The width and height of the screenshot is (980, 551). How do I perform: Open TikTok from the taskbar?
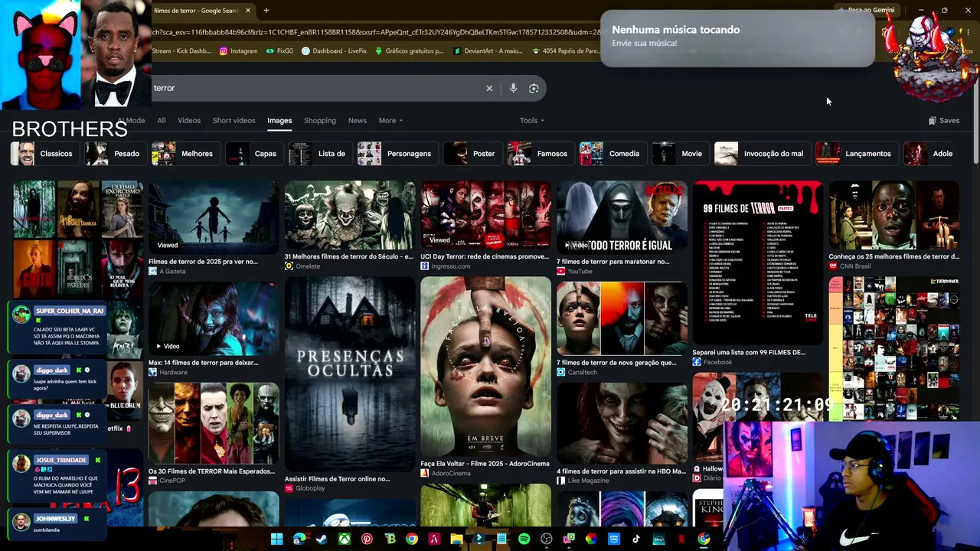tap(636, 540)
